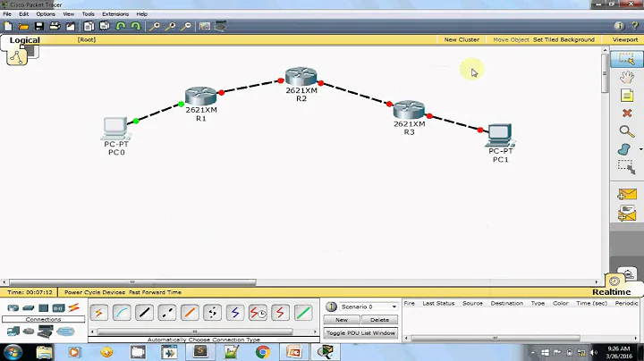The width and height of the screenshot is (644, 361).
Task: Click the Copy icon in the toolbar
Action: (89, 27)
